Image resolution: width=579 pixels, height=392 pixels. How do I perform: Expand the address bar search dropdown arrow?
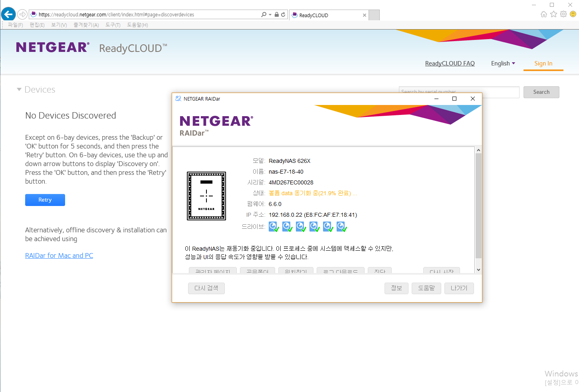coord(270,14)
